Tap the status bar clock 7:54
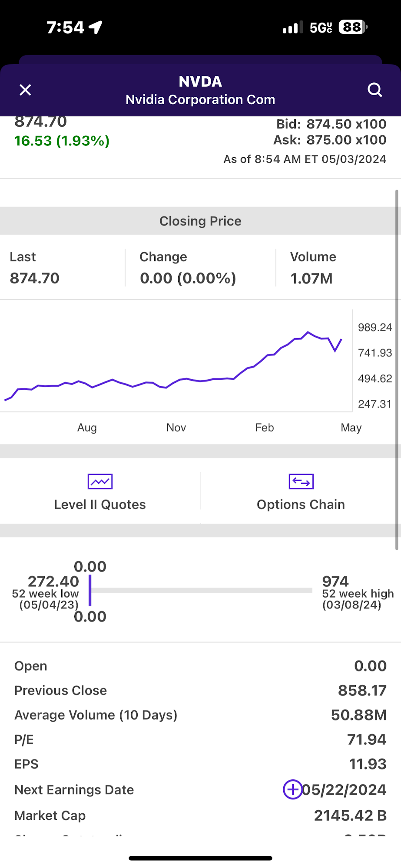The image size is (401, 868). coord(65,27)
